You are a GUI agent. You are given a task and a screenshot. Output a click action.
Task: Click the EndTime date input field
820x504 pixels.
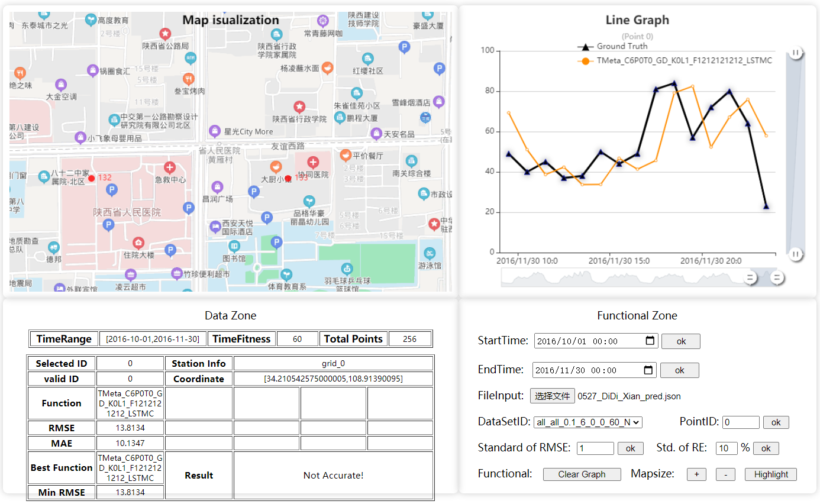pyautogui.click(x=594, y=370)
